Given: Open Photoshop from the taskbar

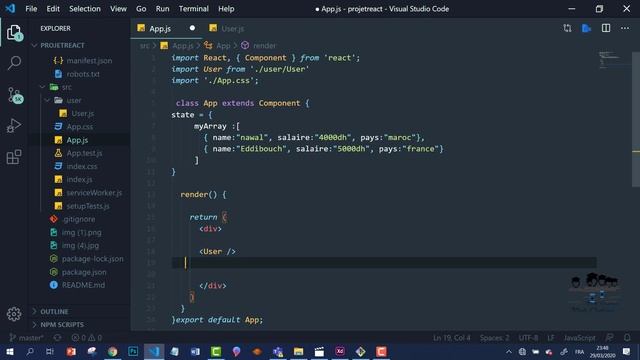Looking at the screenshot, I should click(133, 351).
